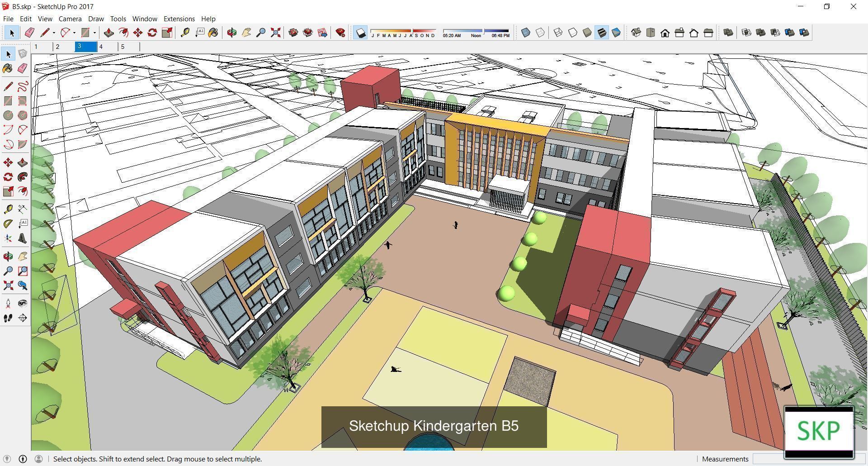This screenshot has height=466, width=868.
Task: Enable Monochrome face style
Action: click(616, 33)
